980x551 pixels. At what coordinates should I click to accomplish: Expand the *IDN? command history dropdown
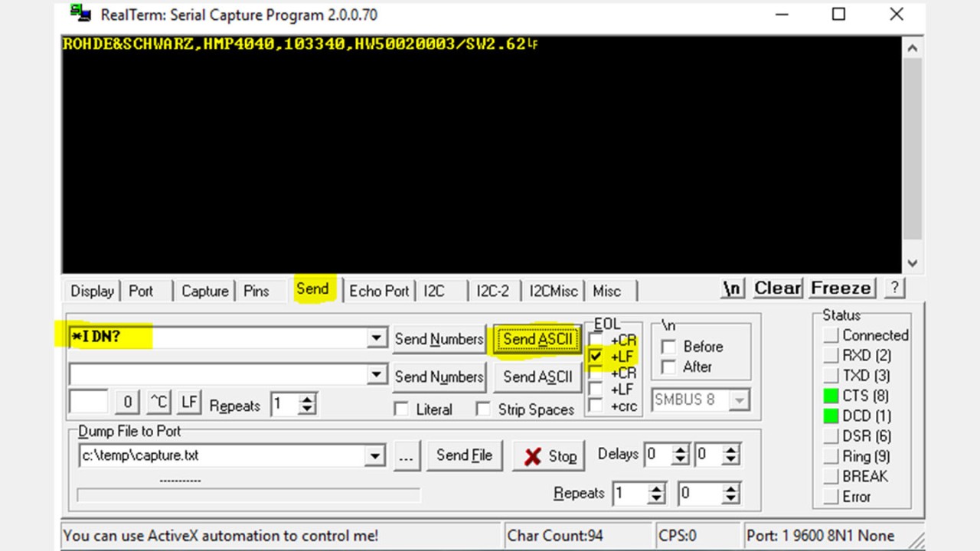(x=377, y=337)
